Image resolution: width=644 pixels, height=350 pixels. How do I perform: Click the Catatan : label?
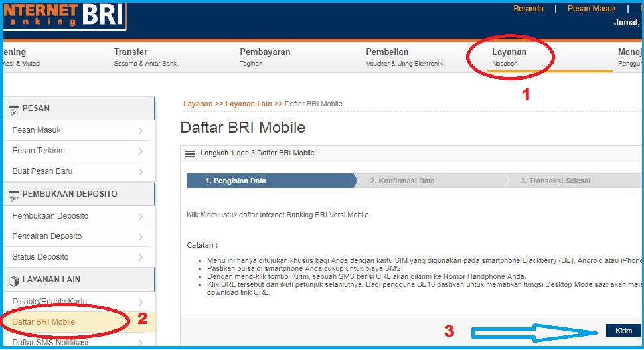coord(202,245)
